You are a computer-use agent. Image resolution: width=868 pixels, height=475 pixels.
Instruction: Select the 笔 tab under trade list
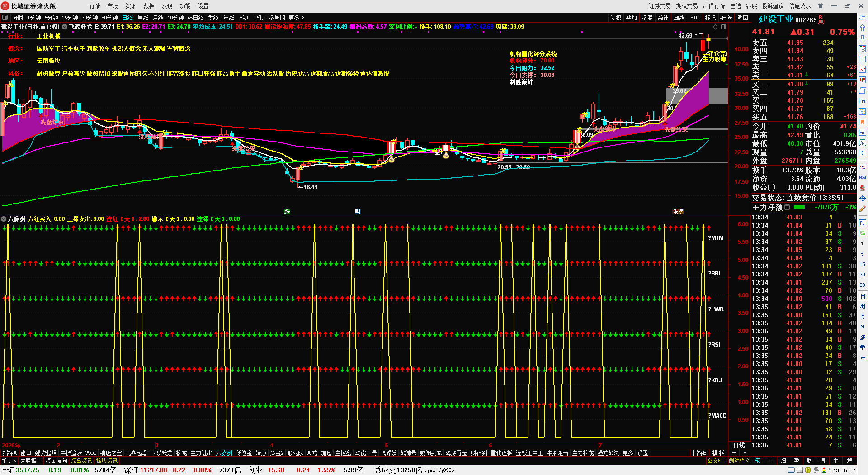(757, 461)
